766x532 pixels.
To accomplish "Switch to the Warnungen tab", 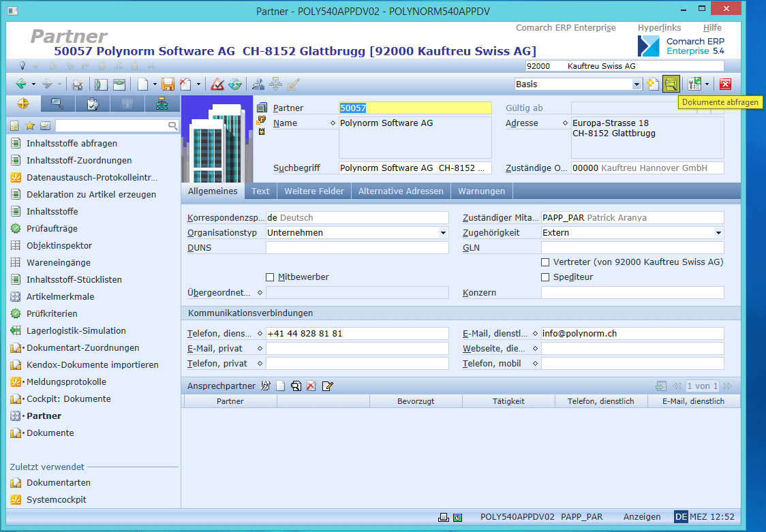I will [481, 191].
